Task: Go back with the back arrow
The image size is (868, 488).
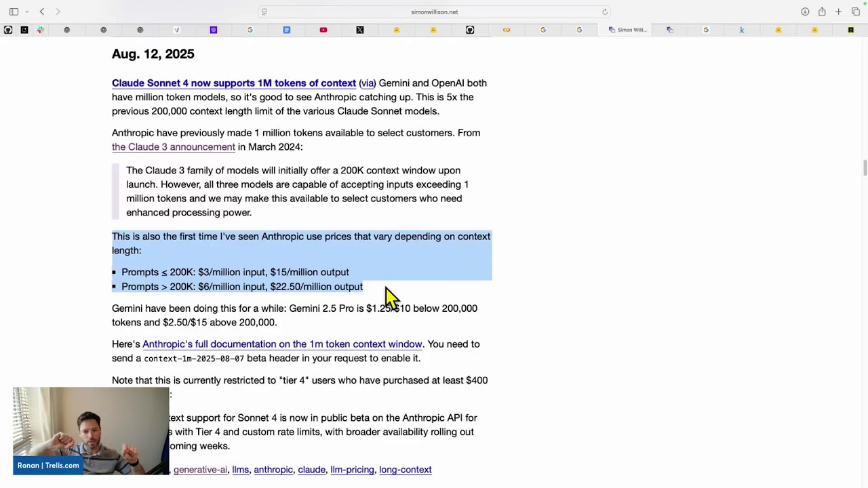Action: tap(42, 12)
